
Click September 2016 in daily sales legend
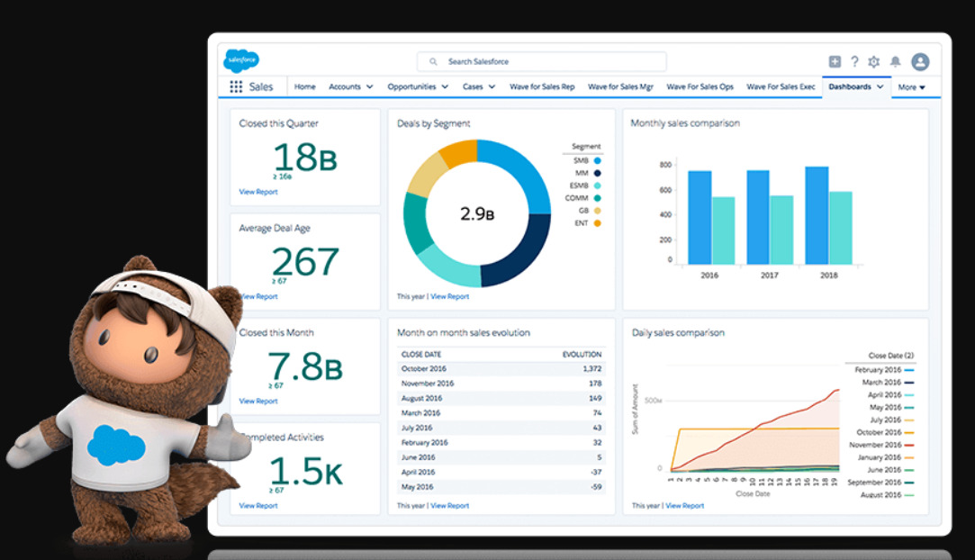coord(880,483)
